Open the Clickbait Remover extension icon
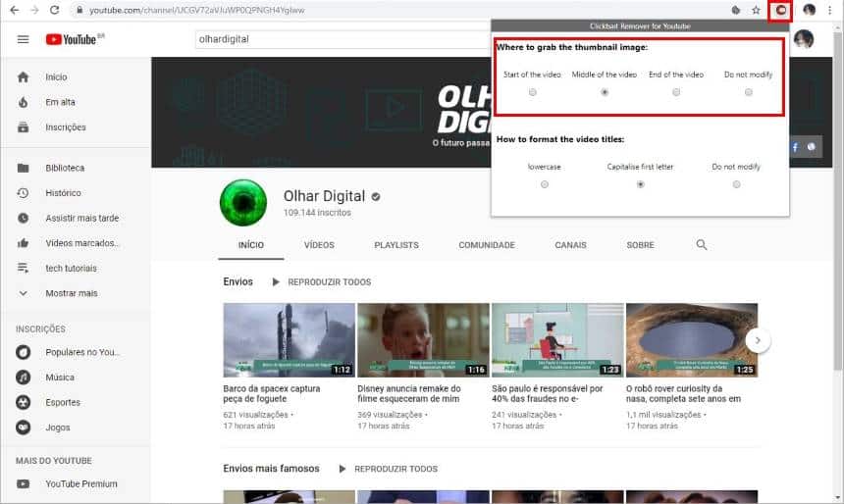This screenshot has width=844, height=504. click(780, 10)
